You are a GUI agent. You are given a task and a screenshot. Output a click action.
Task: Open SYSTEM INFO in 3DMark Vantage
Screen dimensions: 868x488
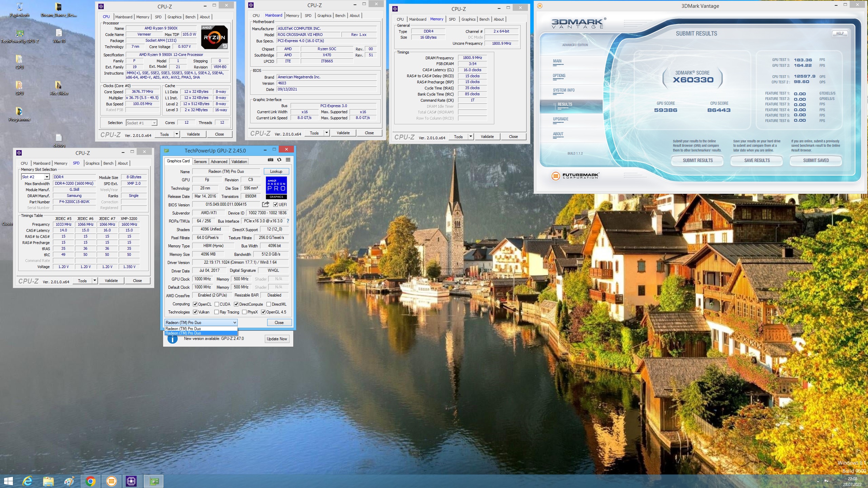(564, 90)
